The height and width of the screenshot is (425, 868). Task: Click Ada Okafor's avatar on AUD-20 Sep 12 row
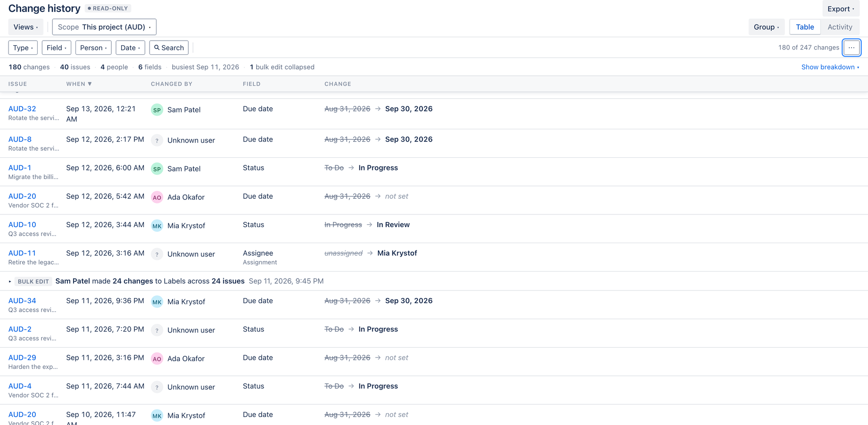[157, 197]
